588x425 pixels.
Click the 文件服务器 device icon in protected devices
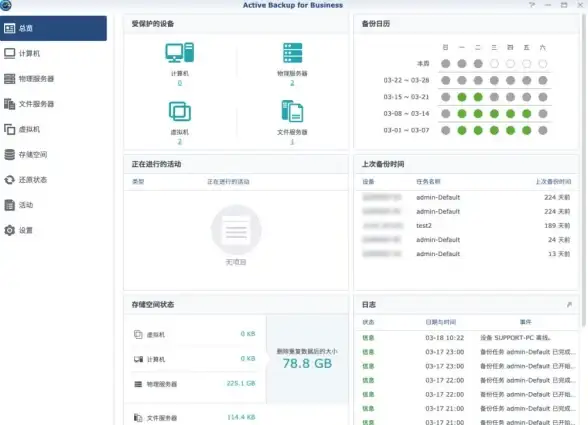292,111
